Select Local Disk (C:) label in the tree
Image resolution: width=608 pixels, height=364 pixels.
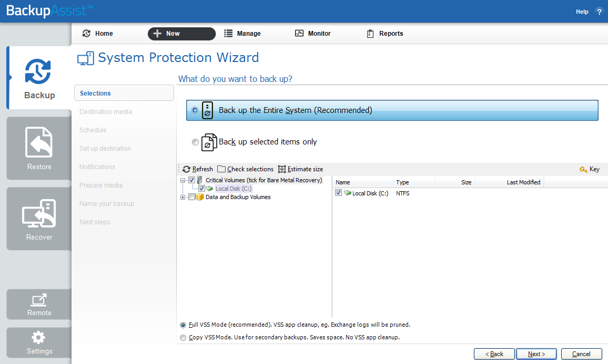point(234,189)
